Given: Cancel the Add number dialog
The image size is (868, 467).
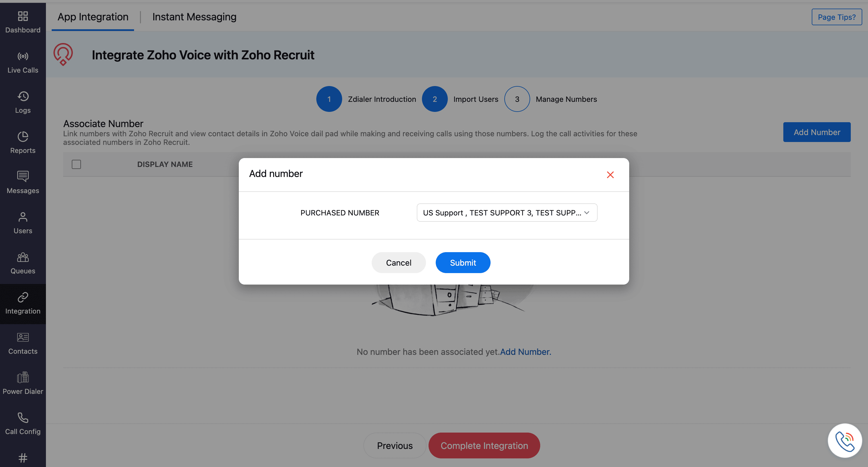Looking at the screenshot, I should 398,263.
